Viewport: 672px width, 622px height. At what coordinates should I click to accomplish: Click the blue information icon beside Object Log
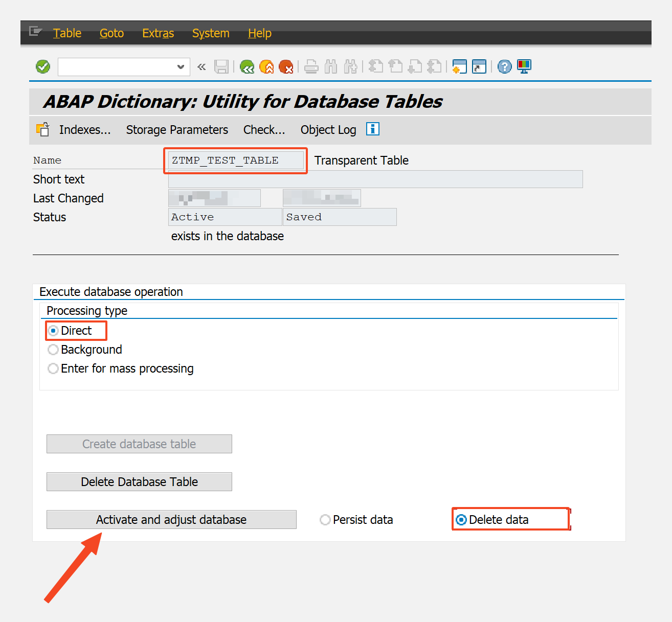click(372, 129)
